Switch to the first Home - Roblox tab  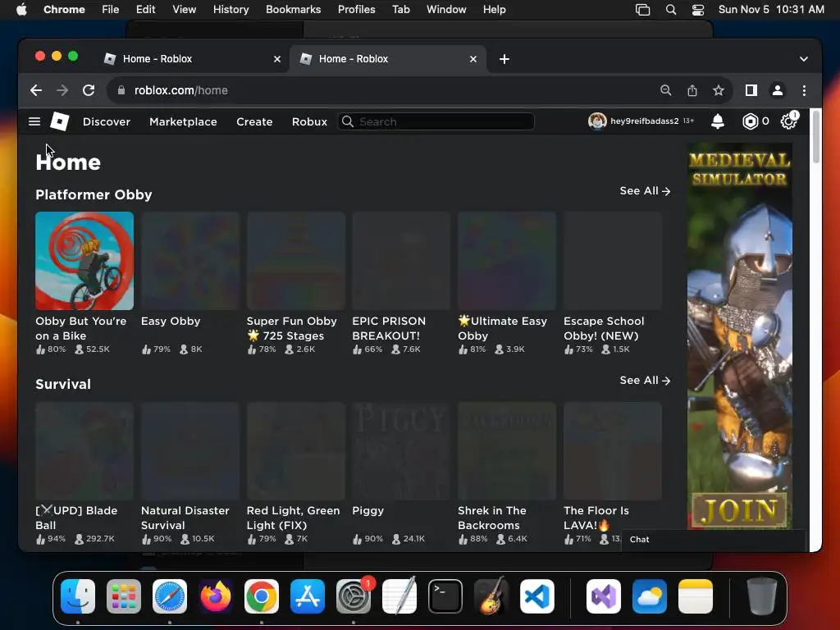[190, 59]
